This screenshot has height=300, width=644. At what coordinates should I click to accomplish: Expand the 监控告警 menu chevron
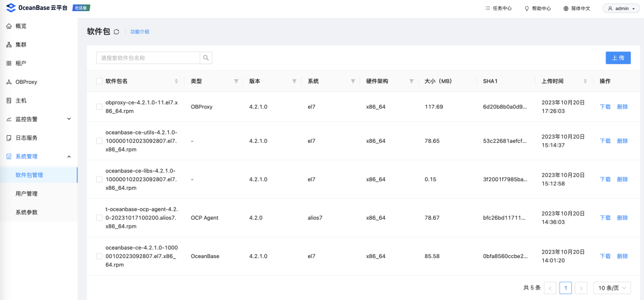point(69,119)
